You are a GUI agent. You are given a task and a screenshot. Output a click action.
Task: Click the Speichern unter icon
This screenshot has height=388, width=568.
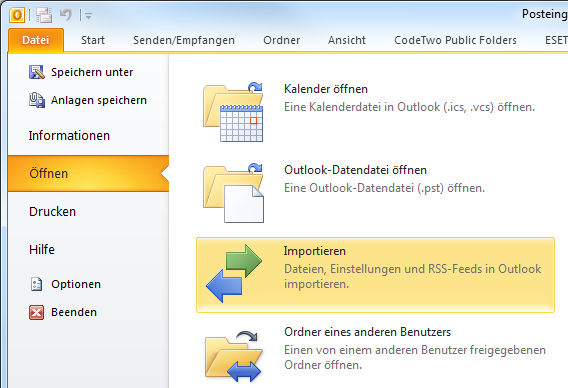(37, 72)
